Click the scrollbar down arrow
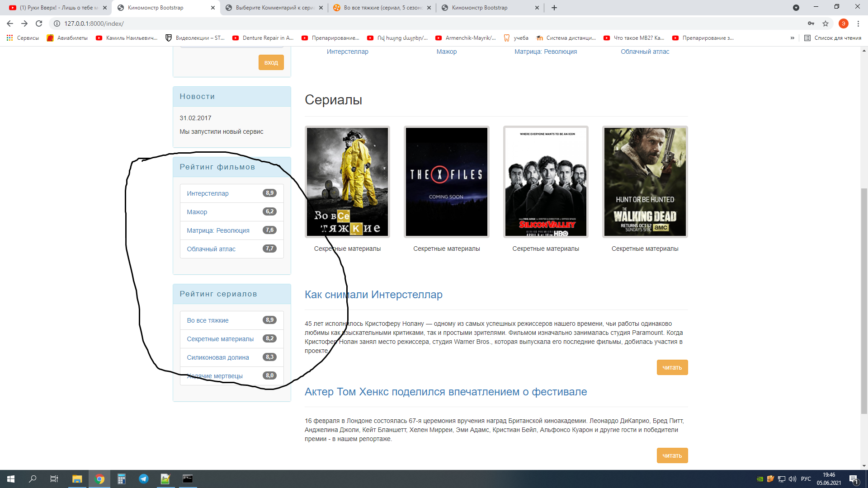 864,465
